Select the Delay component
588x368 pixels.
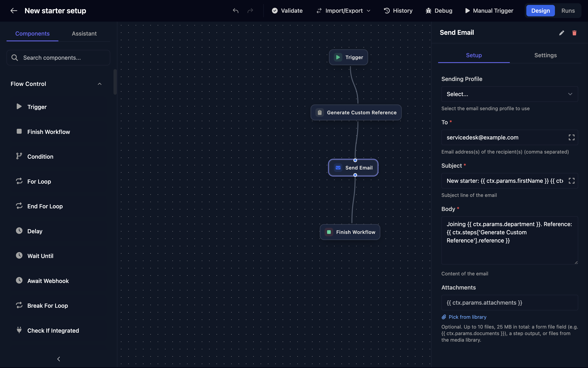58,231
